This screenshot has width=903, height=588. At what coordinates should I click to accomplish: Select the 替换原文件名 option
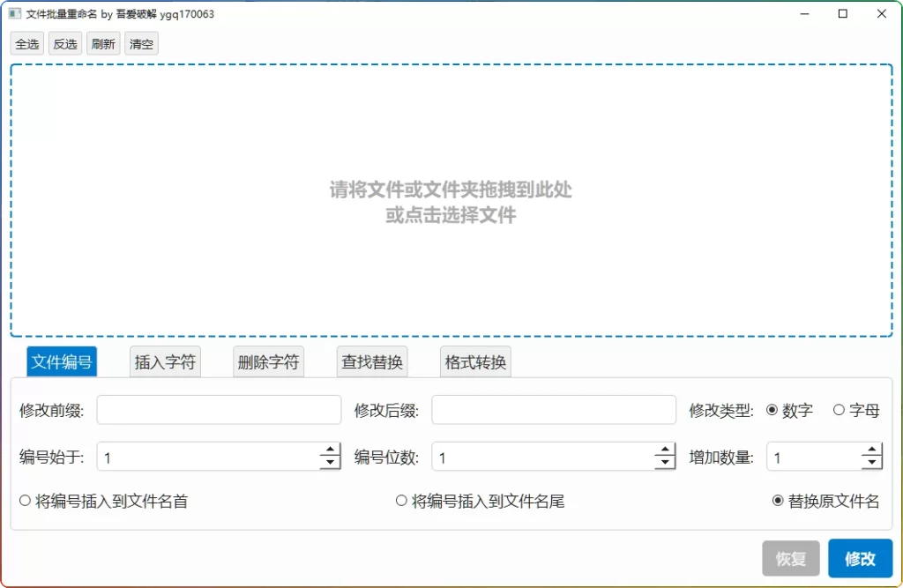[x=780, y=500]
